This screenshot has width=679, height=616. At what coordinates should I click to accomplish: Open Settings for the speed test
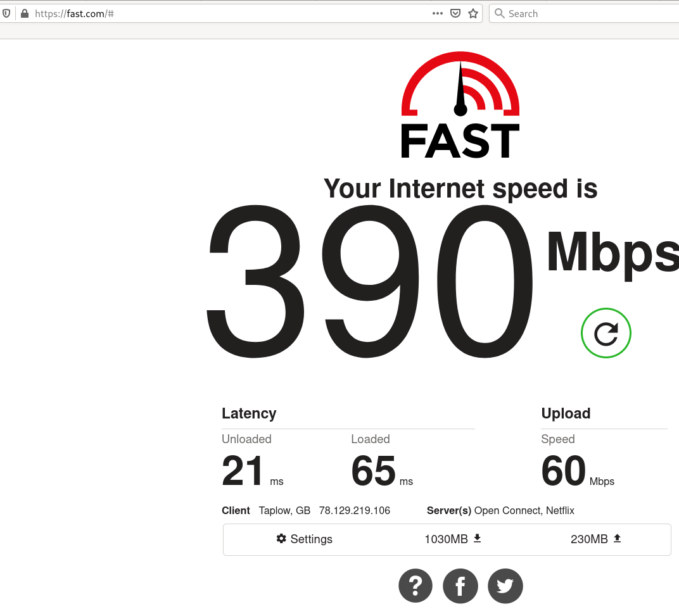[305, 539]
